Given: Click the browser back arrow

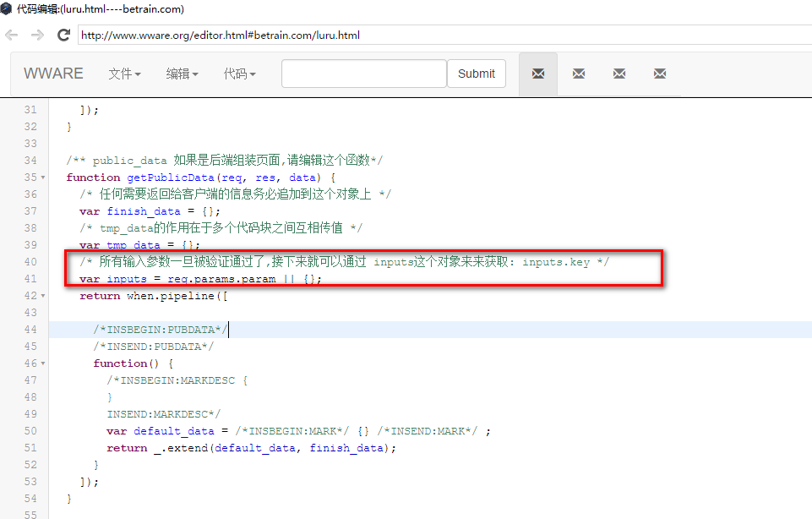Looking at the screenshot, I should pyautogui.click(x=11, y=36).
